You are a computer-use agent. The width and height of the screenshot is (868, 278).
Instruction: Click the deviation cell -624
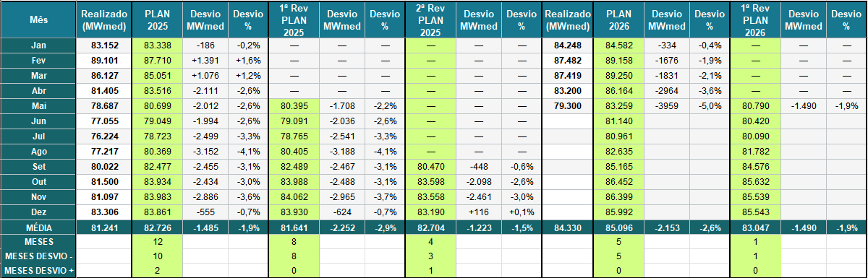[342, 212]
